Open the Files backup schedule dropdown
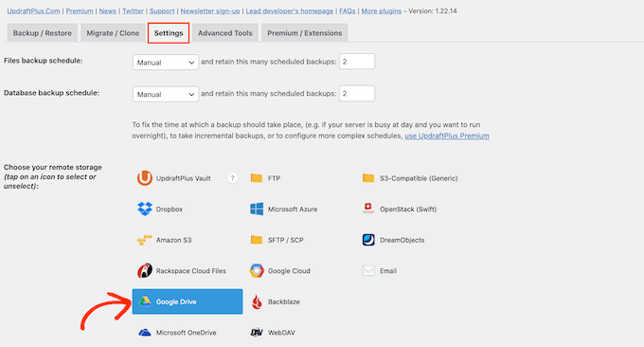Viewport: 644px width, 347px height. tap(166, 62)
